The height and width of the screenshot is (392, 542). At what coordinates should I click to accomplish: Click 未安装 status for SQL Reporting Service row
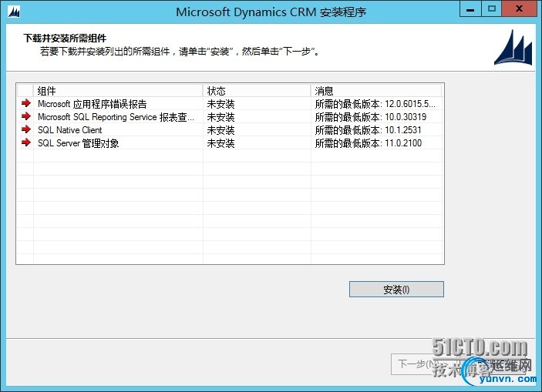(x=221, y=117)
